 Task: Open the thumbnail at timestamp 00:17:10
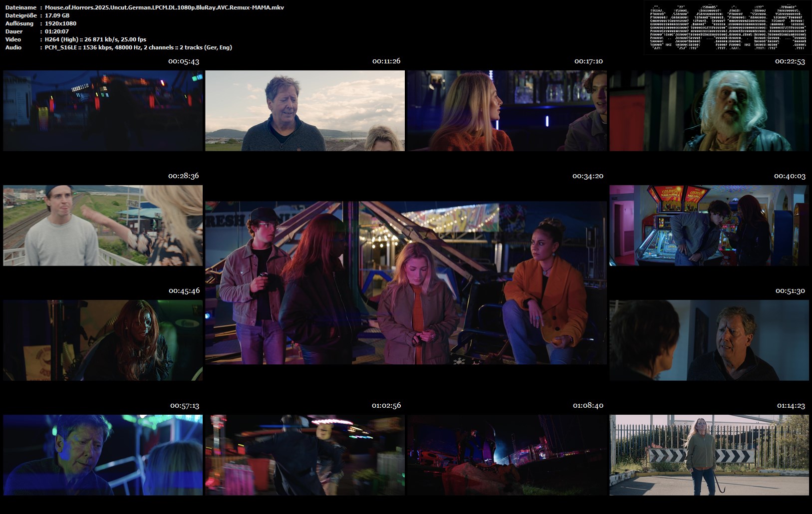[507, 111]
